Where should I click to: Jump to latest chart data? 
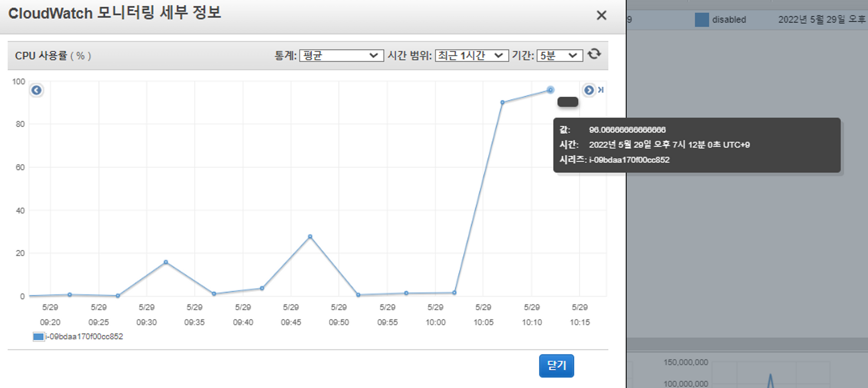click(x=601, y=90)
